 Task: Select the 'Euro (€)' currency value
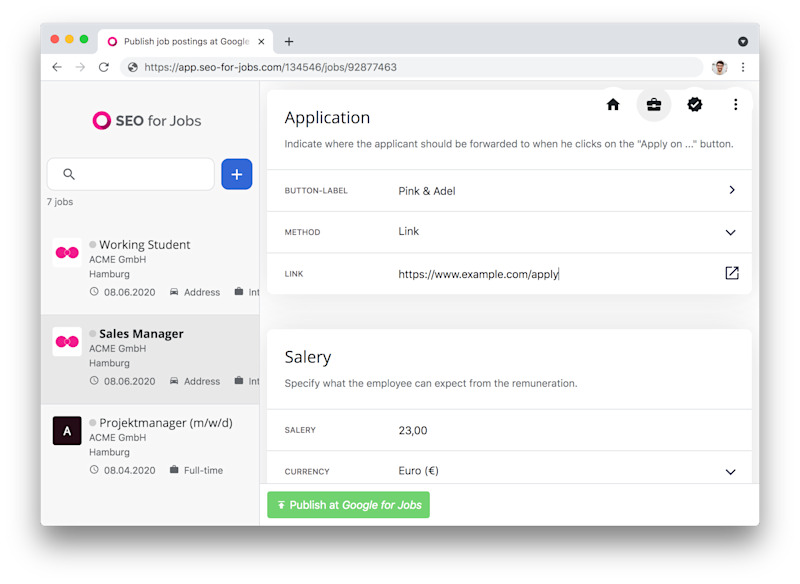click(x=418, y=471)
